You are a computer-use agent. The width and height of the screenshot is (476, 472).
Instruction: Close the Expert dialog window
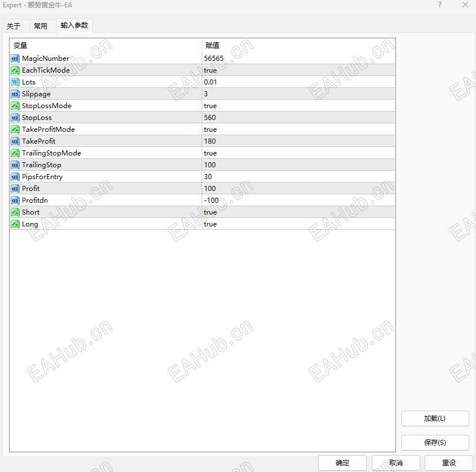coord(465,5)
